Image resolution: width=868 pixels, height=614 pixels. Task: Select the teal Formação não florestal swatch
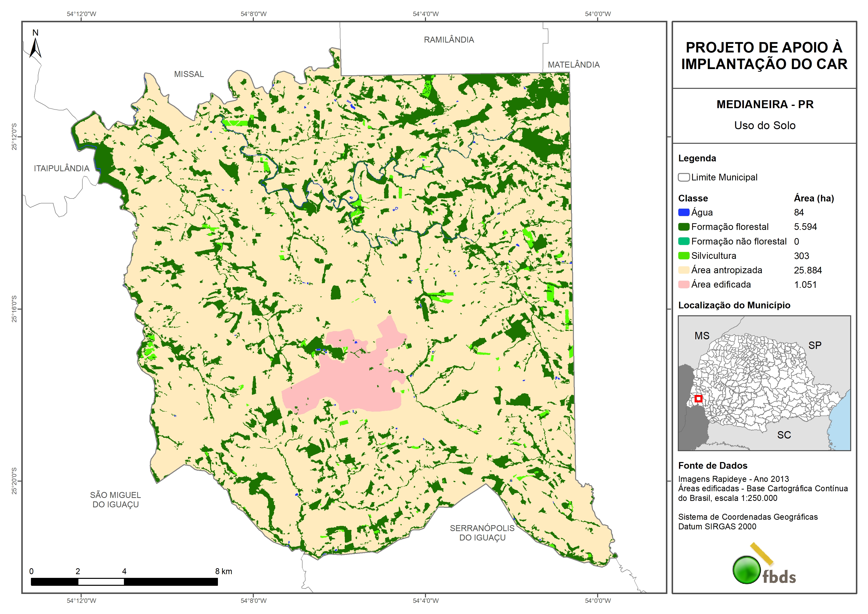click(x=683, y=241)
